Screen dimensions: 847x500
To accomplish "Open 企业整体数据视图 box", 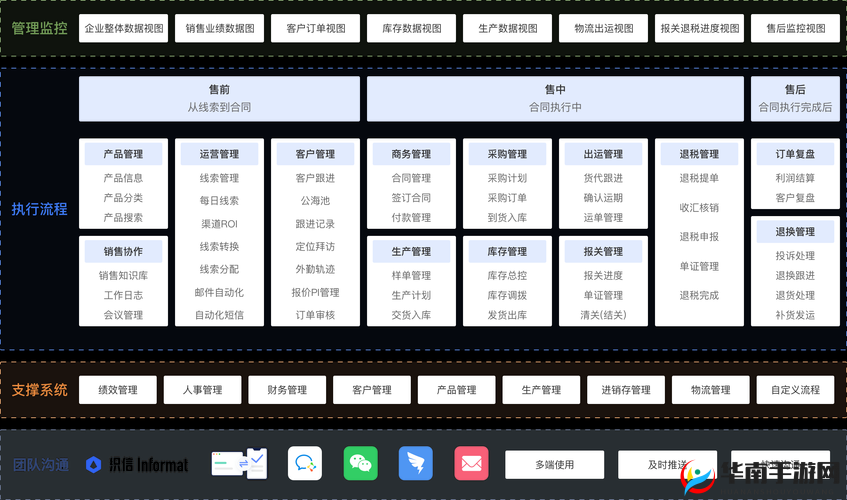I will 124,29.
